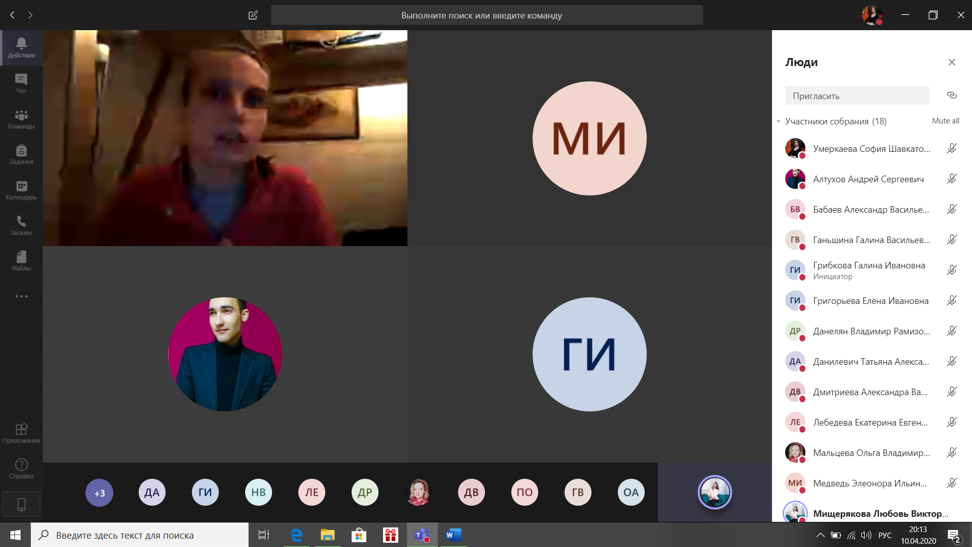Toggle microphone for Мальцева Ольга Владимировна

[x=951, y=453]
